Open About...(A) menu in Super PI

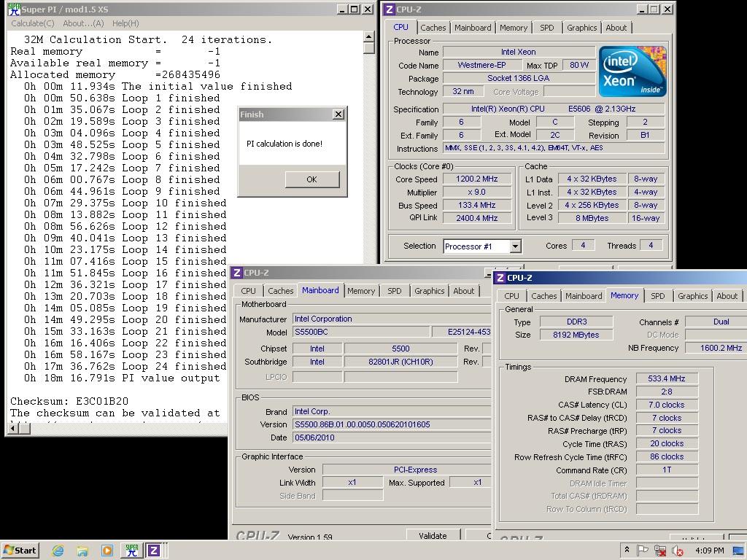click(x=83, y=23)
